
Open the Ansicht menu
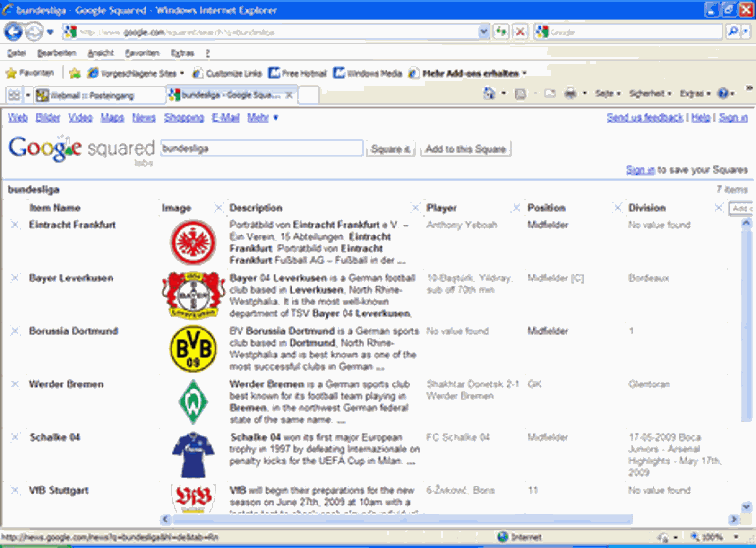(x=101, y=53)
